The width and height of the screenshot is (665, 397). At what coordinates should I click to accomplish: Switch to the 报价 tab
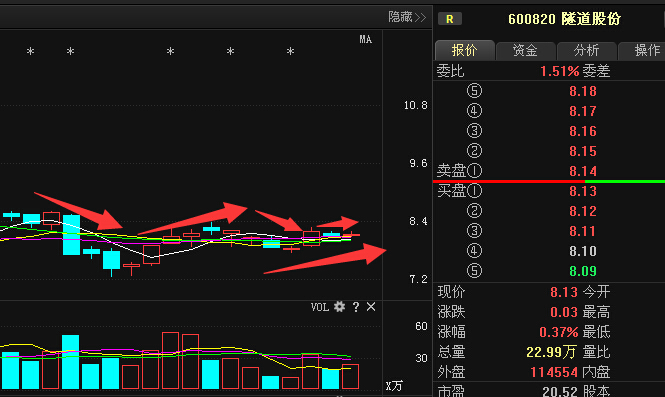tap(464, 50)
